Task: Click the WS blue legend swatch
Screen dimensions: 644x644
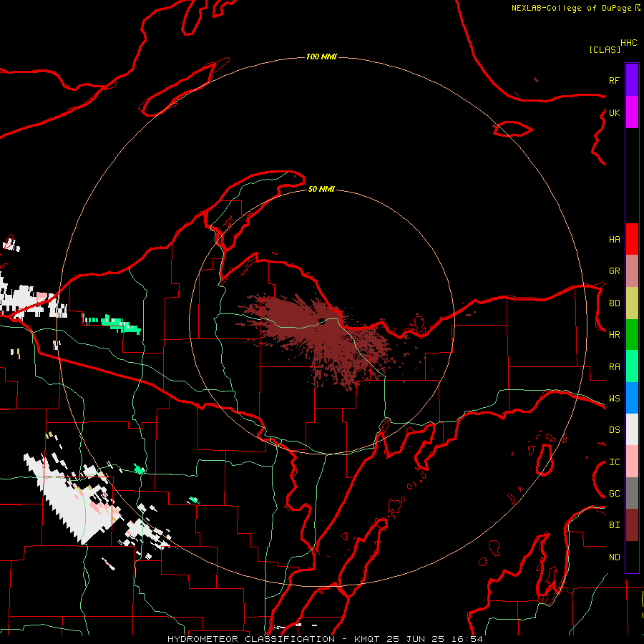Action: coord(632,398)
